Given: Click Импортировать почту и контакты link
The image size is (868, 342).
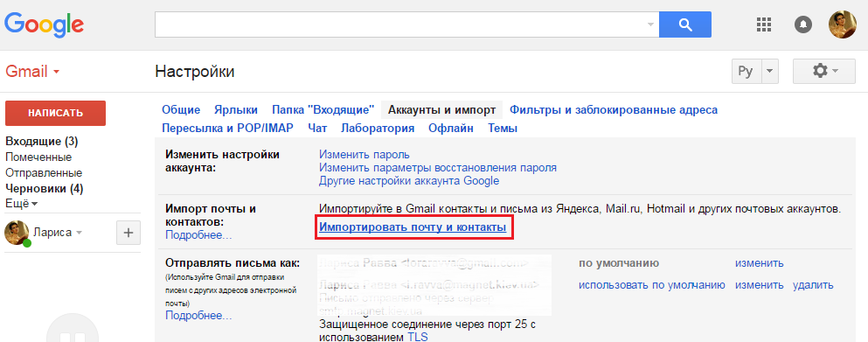Looking at the screenshot, I should tap(413, 227).
